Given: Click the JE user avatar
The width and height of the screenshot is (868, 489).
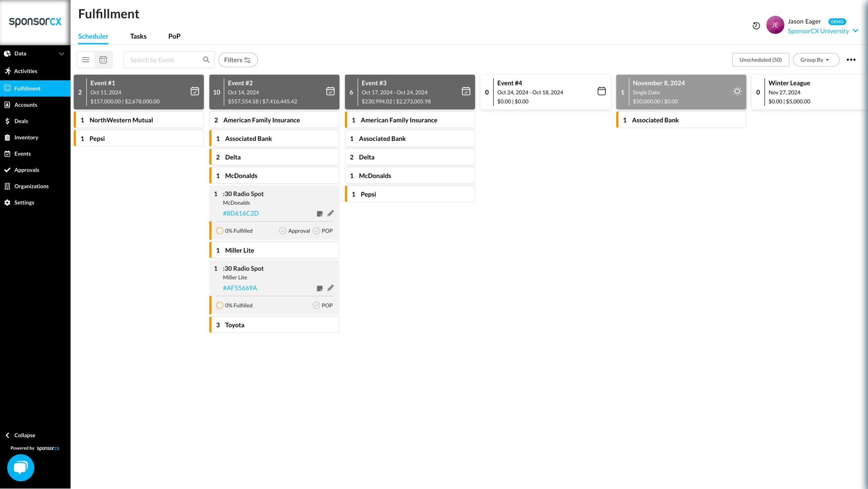Looking at the screenshot, I should point(775,25).
